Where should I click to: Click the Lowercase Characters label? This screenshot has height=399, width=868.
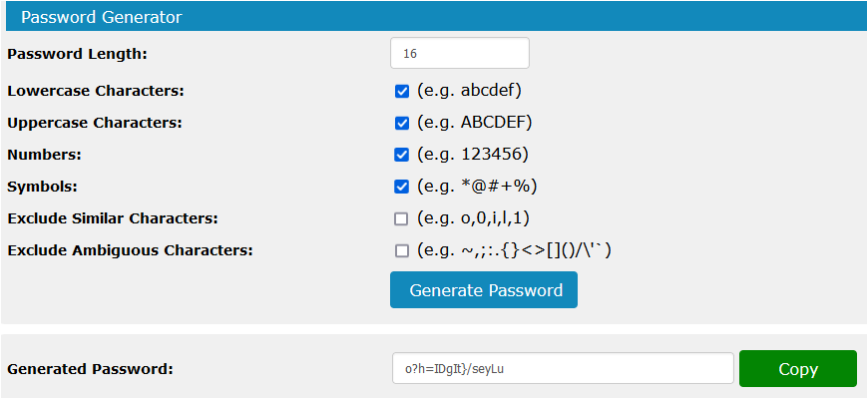click(96, 92)
